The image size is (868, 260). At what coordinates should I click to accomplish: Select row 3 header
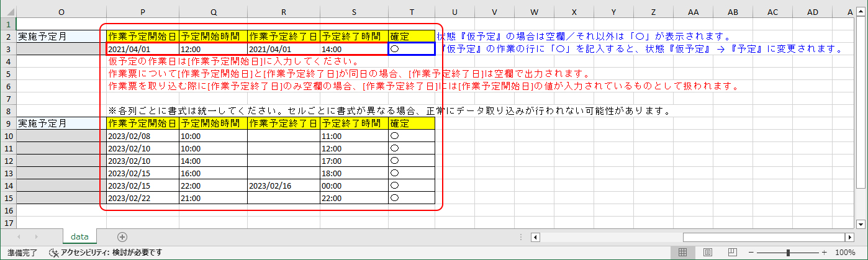8,49
